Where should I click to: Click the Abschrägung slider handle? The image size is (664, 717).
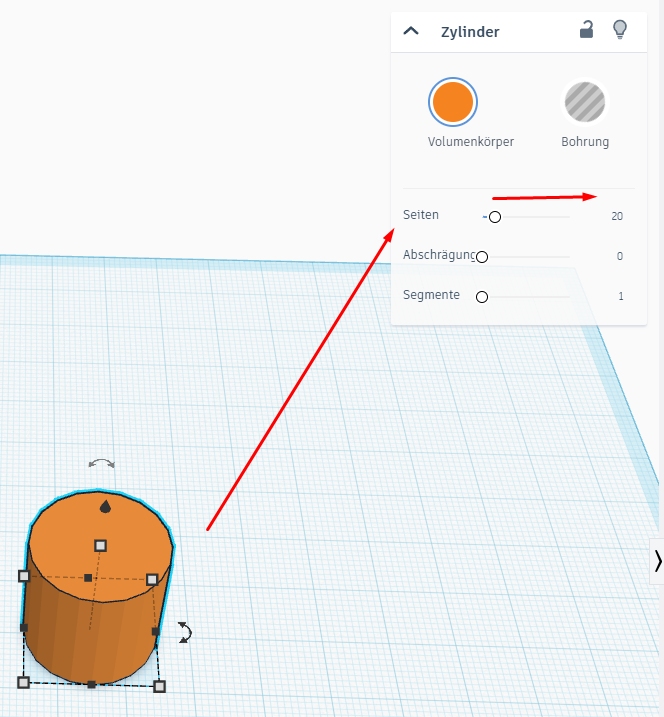[x=482, y=257]
